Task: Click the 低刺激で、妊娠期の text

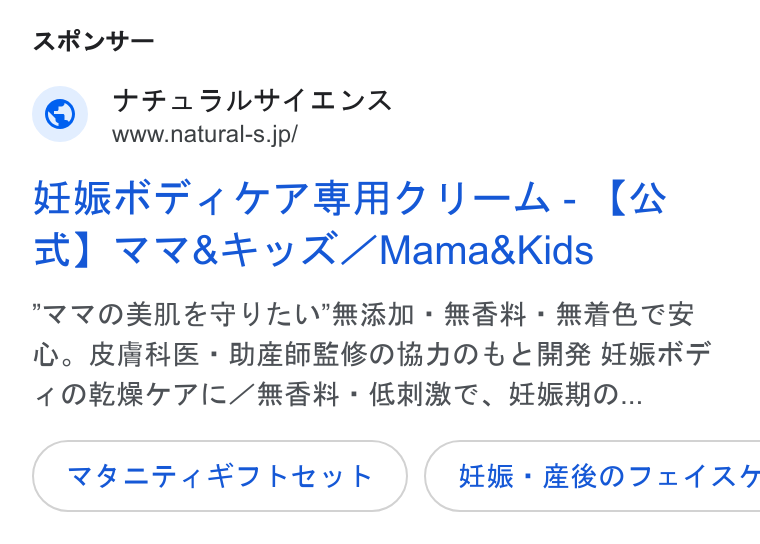Action: pyautogui.click(x=494, y=394)
